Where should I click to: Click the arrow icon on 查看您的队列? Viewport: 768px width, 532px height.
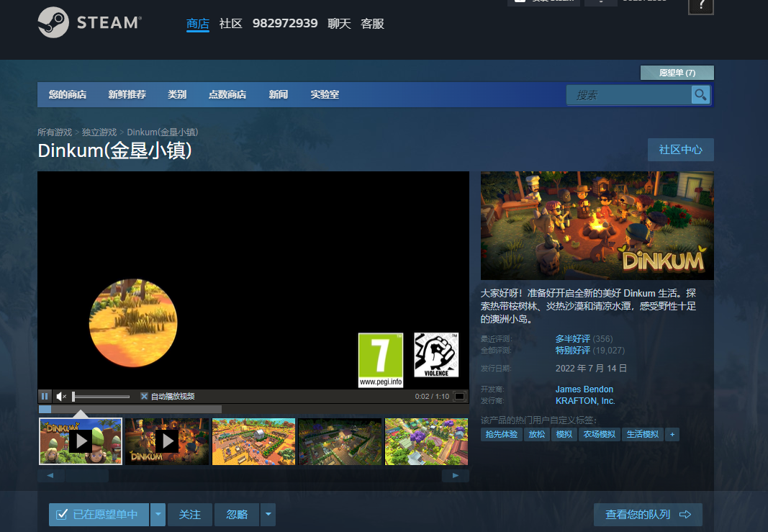[x=685, y=515]
